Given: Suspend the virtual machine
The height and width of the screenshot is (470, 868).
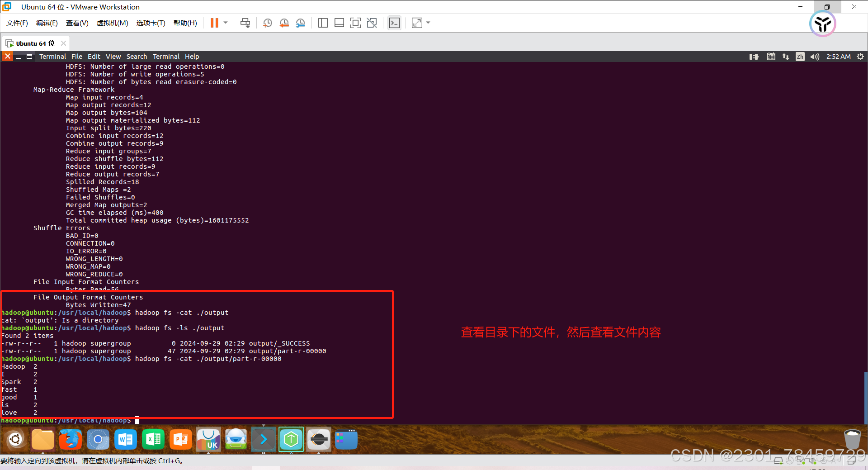Looking at the screenshot, I should [213, 23].
